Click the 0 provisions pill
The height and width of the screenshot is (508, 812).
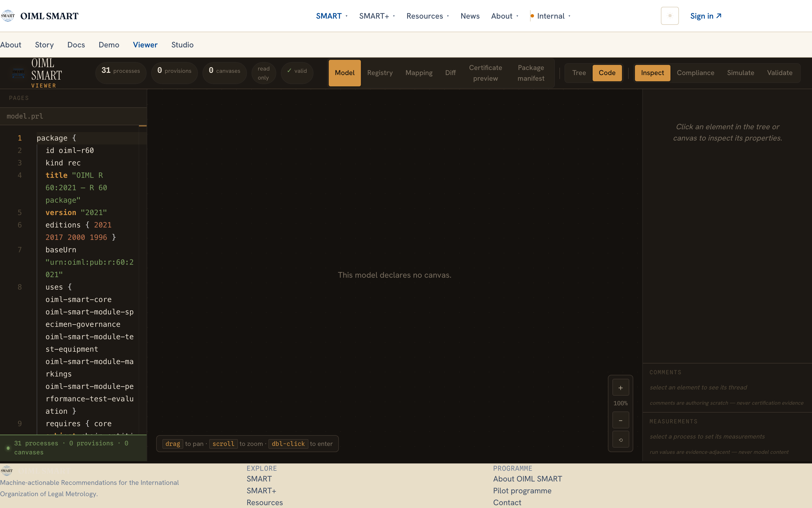coord(175,73)
